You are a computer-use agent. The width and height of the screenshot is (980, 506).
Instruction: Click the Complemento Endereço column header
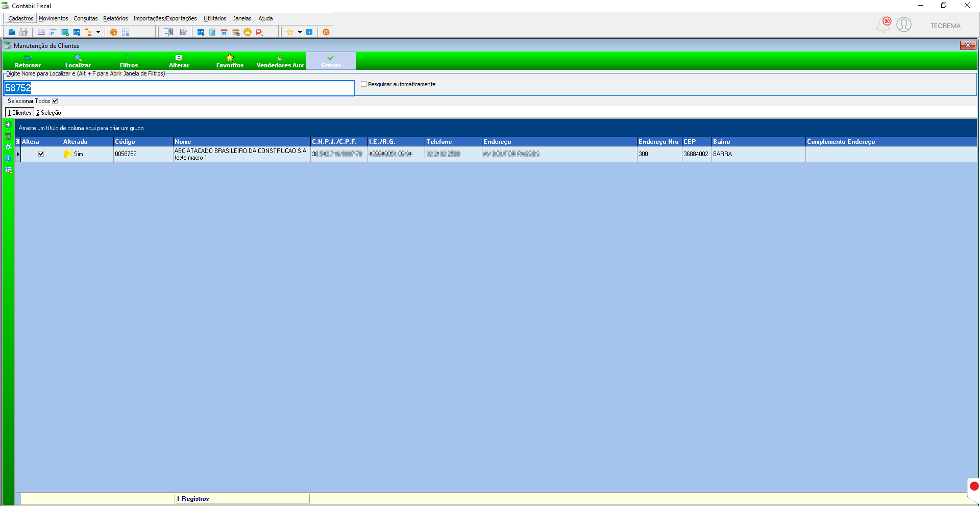pos(891,142)
